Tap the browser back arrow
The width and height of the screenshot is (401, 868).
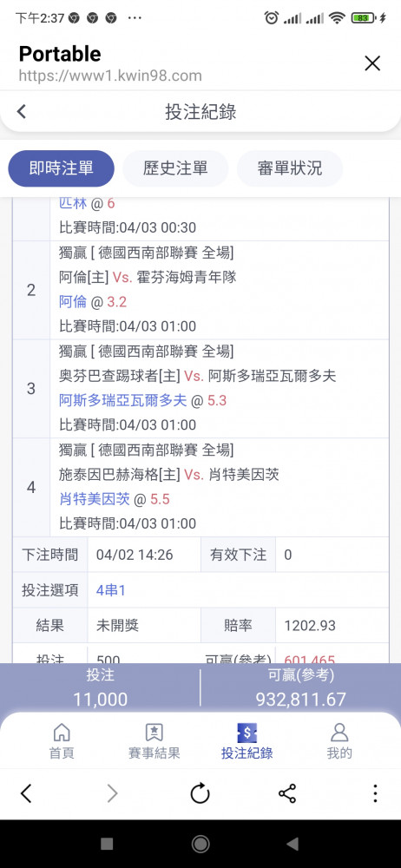coord(26,794)
